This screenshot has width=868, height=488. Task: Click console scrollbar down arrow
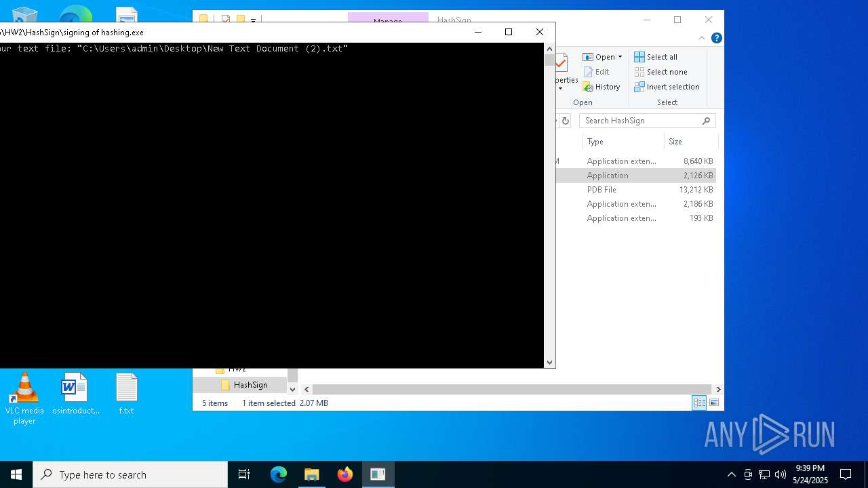549,363
